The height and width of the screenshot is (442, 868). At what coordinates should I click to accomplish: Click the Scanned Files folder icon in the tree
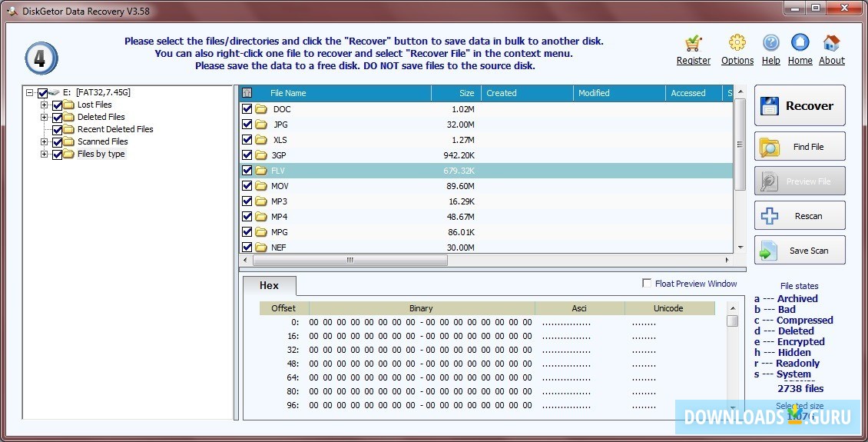(x=68, y=141)
